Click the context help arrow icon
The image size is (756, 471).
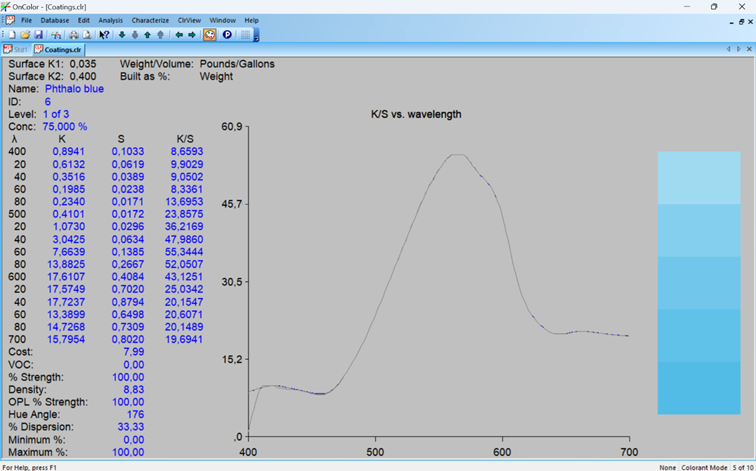104,34
